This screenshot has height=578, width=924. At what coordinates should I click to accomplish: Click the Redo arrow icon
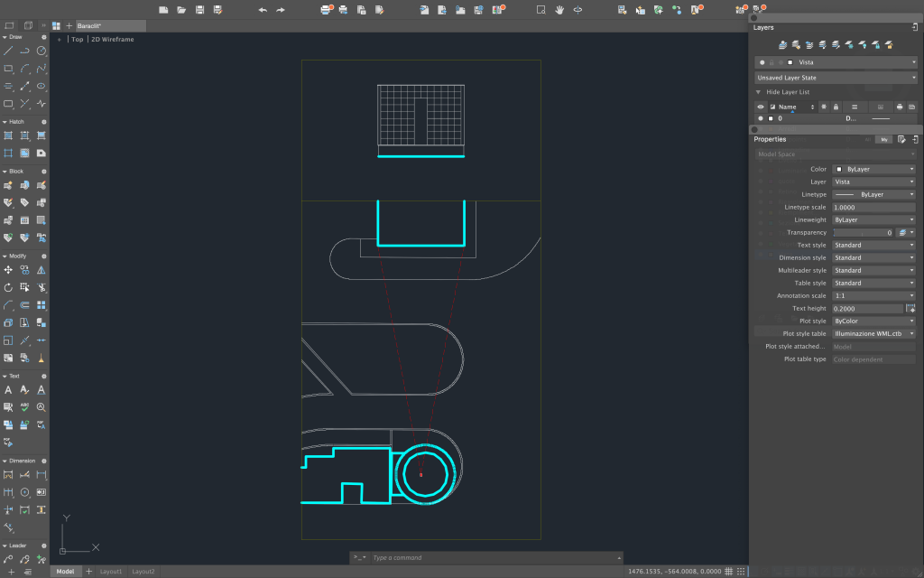click(x=281, y=9)
